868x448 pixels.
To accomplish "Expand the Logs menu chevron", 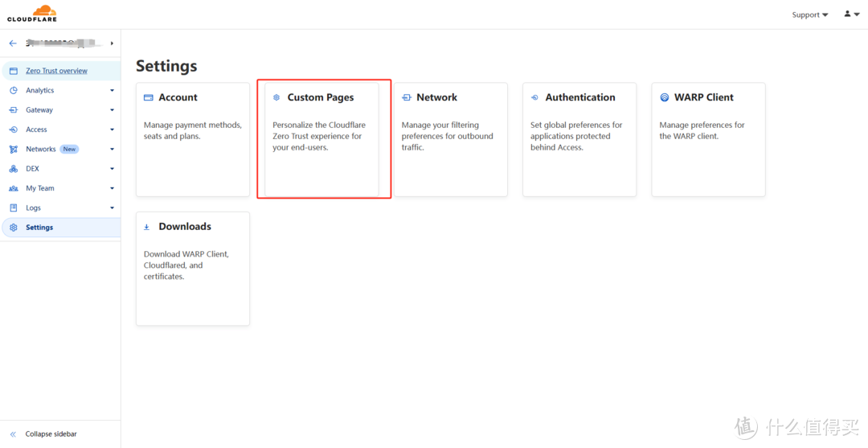I will pos(112,208).
